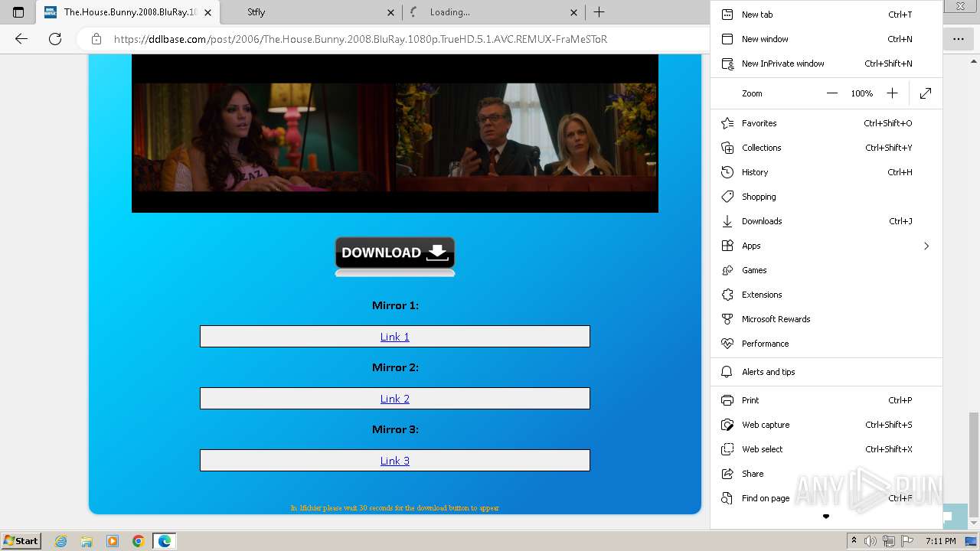
Task: Go back with the back arrow
Action: coord(21,39)
